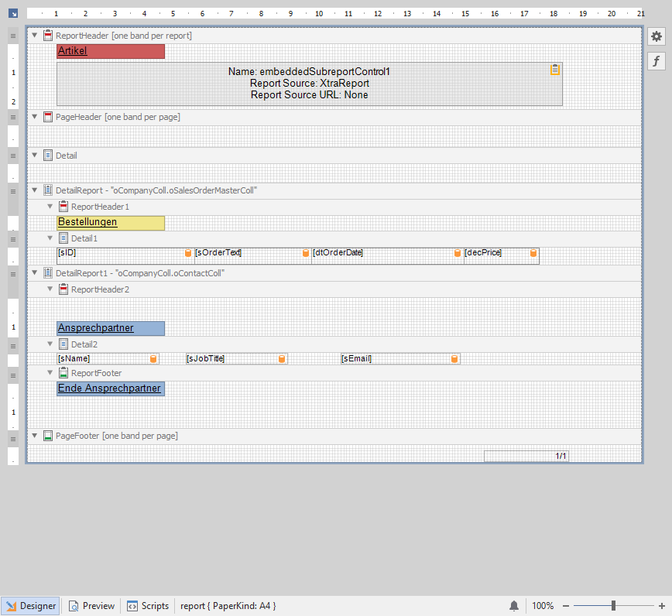The image size is (672, 616).
Task: Click the database binding icon on [sName]
Action: [x=153, y=359]
